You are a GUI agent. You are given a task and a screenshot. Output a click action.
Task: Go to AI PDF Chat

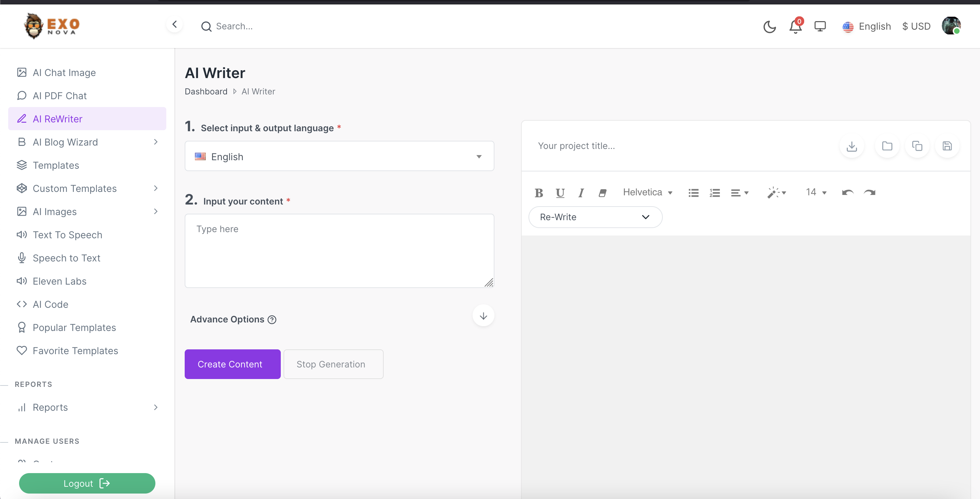click(59, 96)
